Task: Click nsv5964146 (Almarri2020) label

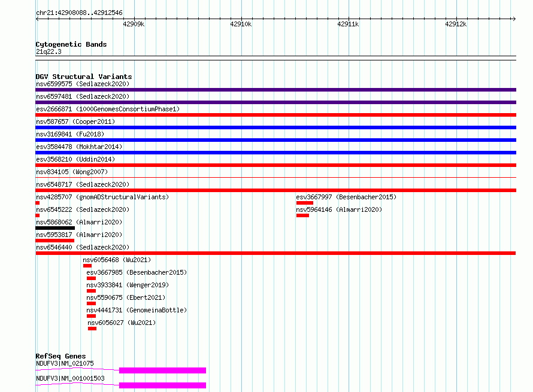Action: click(x=339, y=209)
